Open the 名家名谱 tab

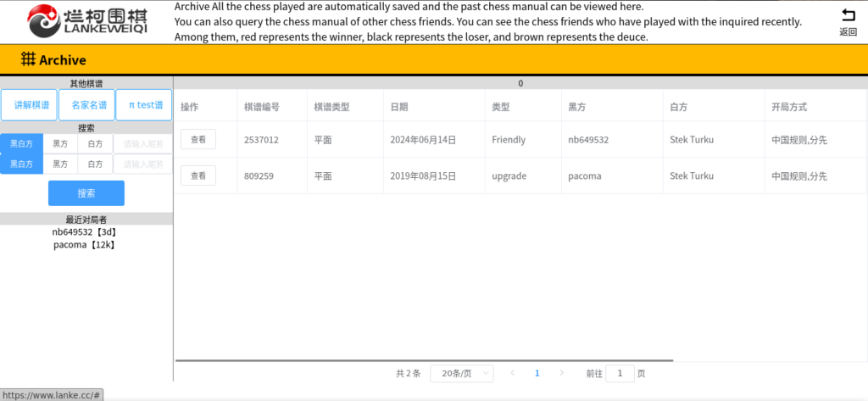pos(88,105)
